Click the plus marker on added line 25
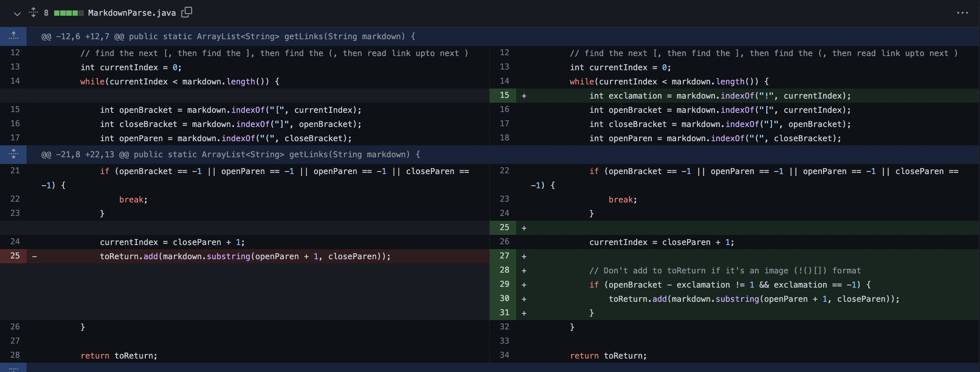Viewport: 980px width, 372px height. point(524,228)
